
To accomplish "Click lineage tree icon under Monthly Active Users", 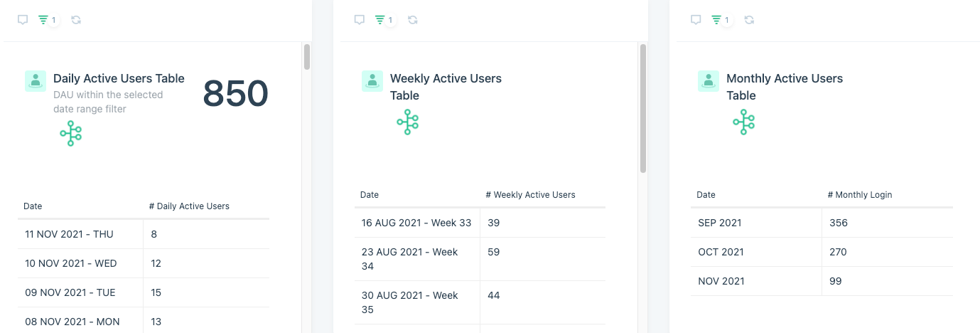I will point(744,122).
